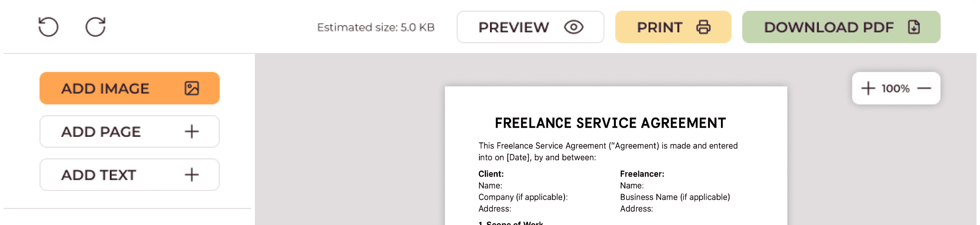
Task: Add a new page
Action: coord(129,131)
